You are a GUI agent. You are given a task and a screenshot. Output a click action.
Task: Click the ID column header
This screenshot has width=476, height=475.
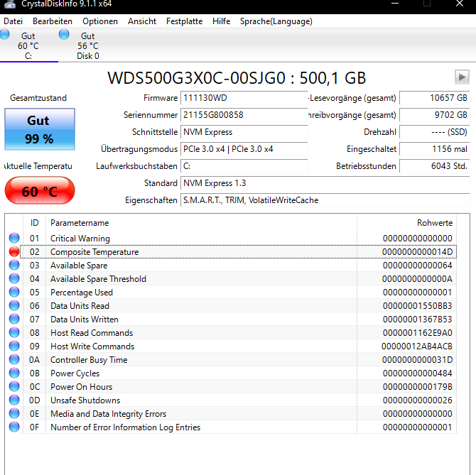click(x=34, y=223)
